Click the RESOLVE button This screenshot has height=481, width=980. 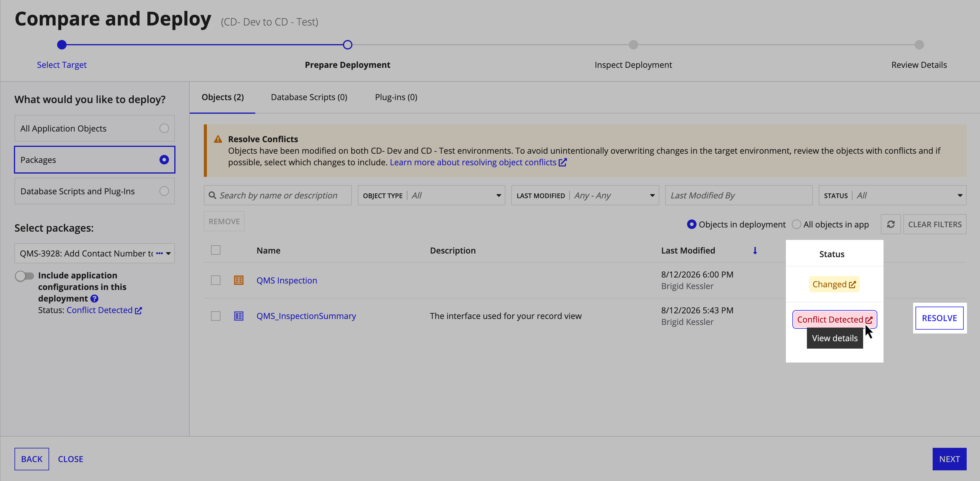click(x=939, y=318)
